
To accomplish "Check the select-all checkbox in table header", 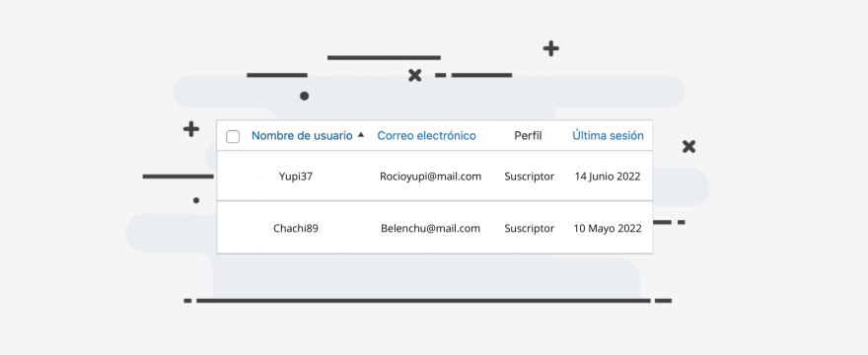I will point(233,136).
